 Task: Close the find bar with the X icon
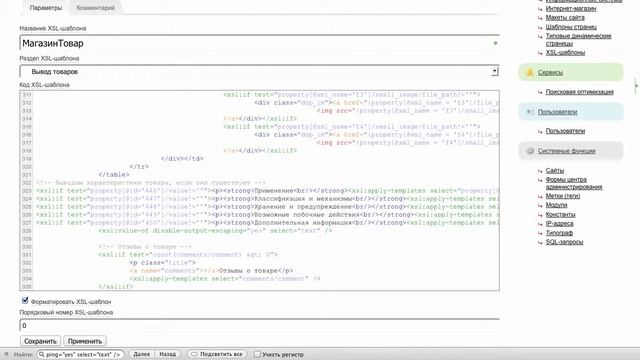(6, 354)
